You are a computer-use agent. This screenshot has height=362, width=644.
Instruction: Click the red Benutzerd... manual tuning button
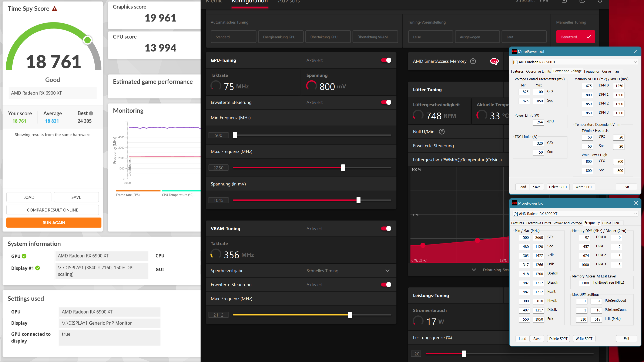click(576, 37)
